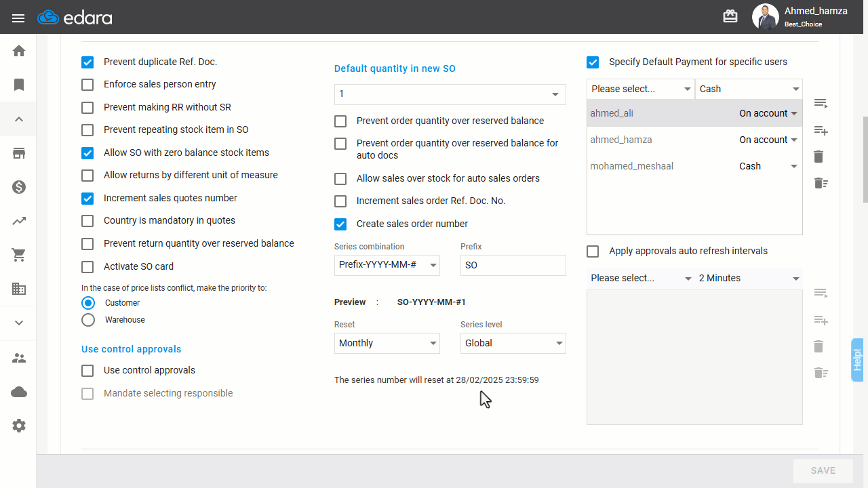The image size is (868, 488).
Task: Check Prevent repeating stock item in SO
Action: [x=87, y=130]
